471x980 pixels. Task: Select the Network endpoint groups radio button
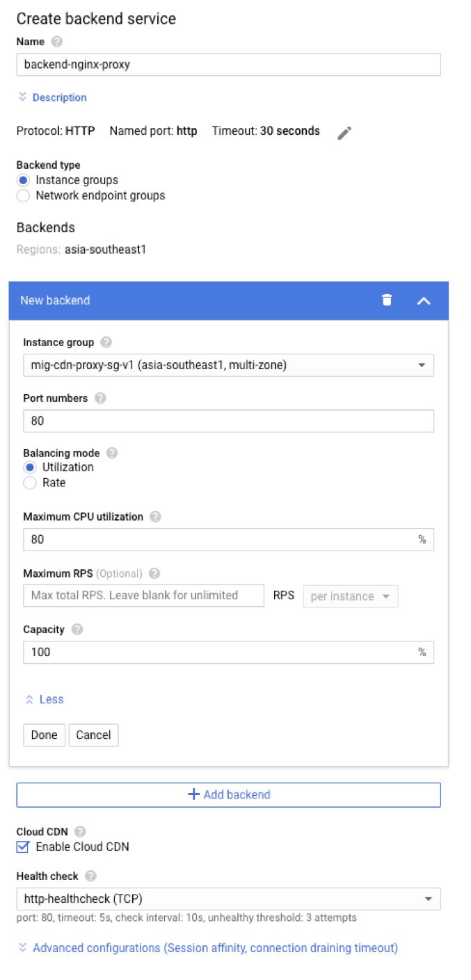pyautogui.click(x=24, y=196)
